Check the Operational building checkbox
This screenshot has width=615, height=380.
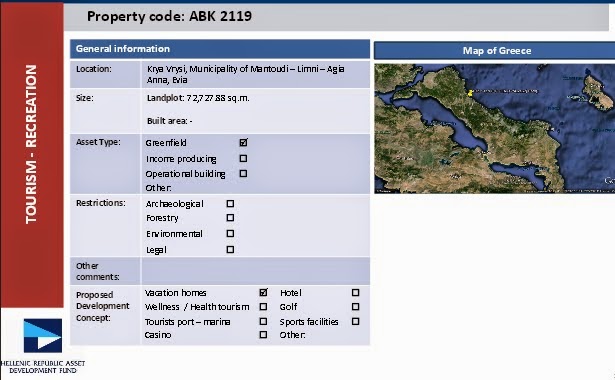pos(243,173)
